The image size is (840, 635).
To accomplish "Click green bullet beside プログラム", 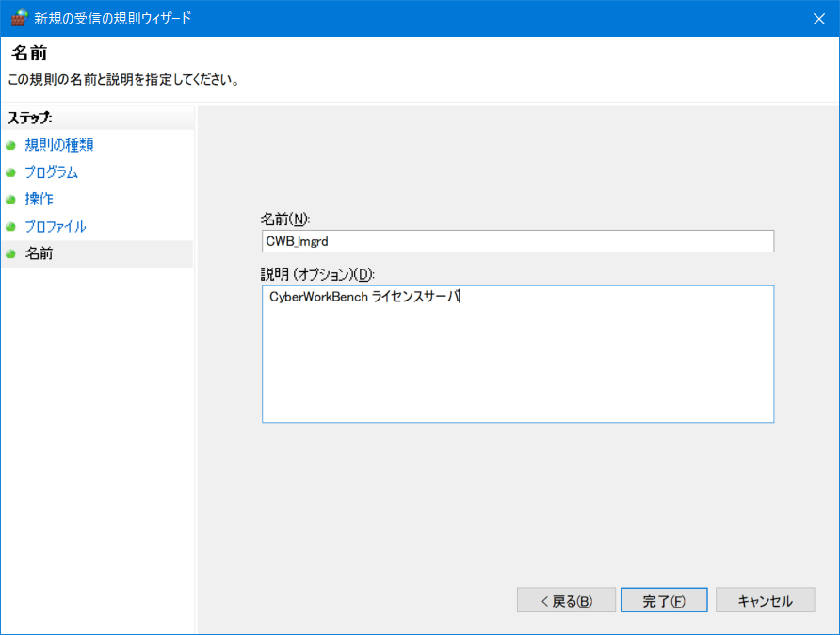I will [x=10, y=172].
